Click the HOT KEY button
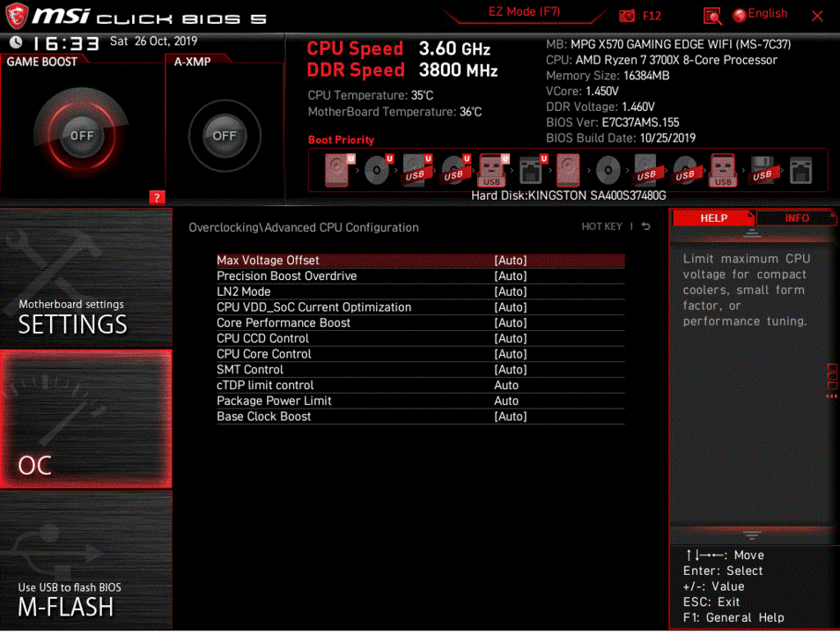This screenshot has width=840, height=634. pos(601,226)
